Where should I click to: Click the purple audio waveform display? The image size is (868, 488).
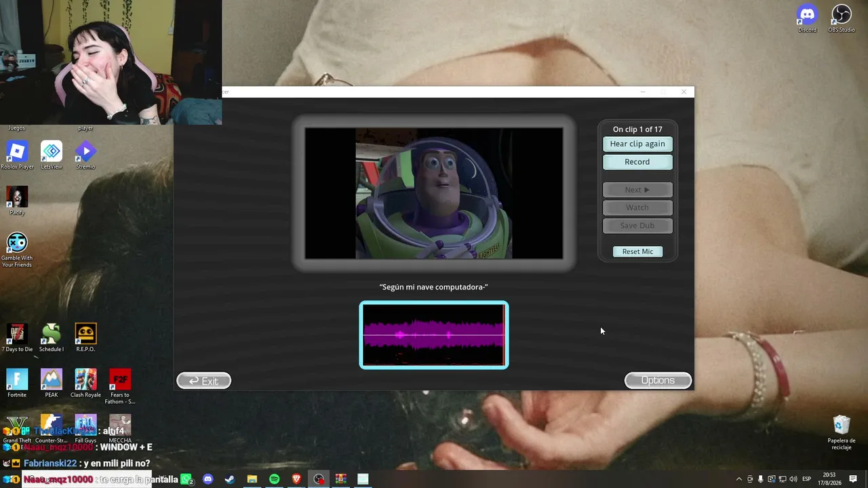click(x=434, y=335)
